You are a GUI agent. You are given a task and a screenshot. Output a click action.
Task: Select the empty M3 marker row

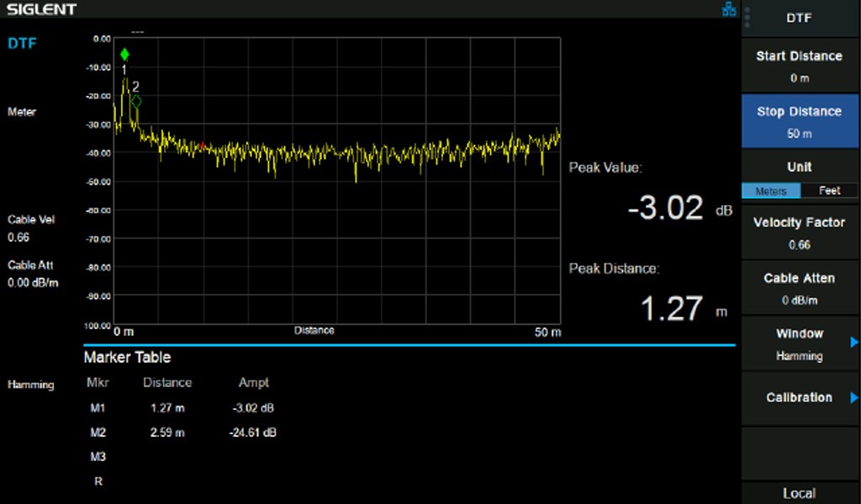tap(98, 457)
